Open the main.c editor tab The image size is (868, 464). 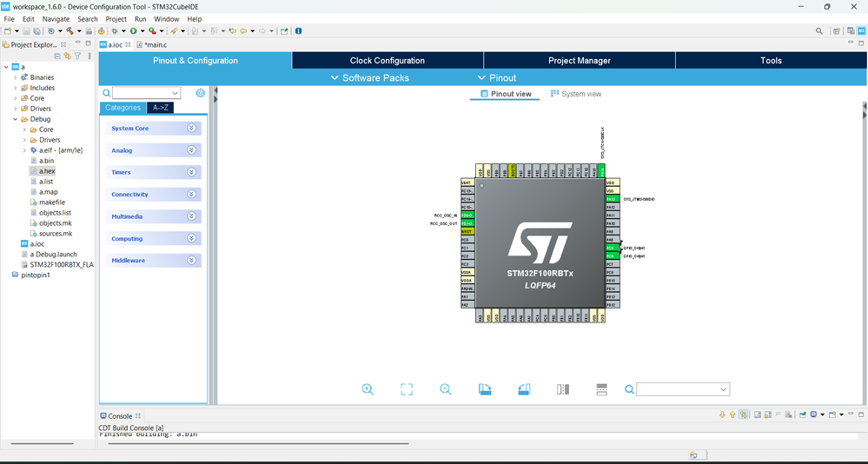click(155, 44)
